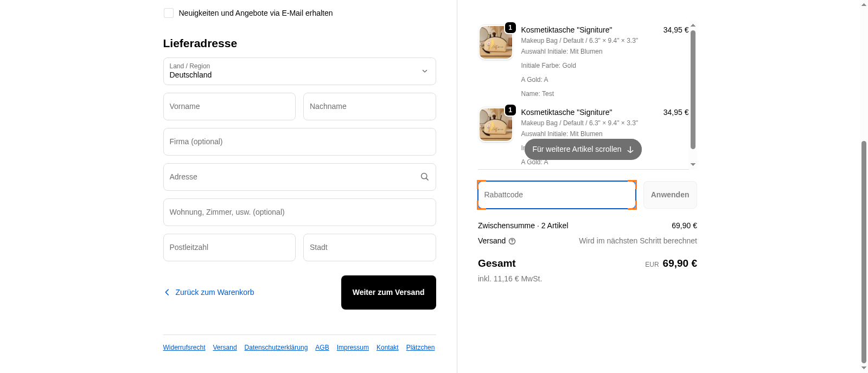Click the first Kosmetiktasche product thumbnail
The width and height of the screenshot is (868, 373).
tap(495, 42)
